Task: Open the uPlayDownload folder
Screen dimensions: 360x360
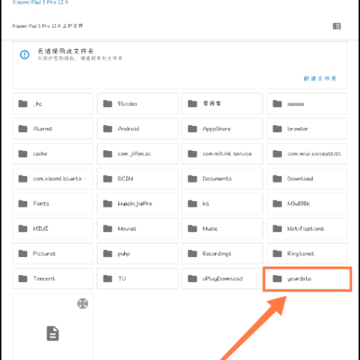Action: pyautogui.click(x=222, y=279)
